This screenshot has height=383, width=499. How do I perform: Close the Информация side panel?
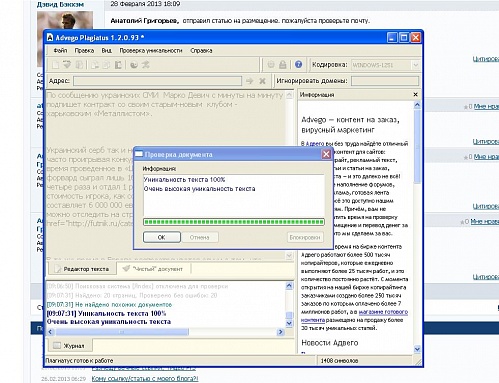[x=415, y=95]
